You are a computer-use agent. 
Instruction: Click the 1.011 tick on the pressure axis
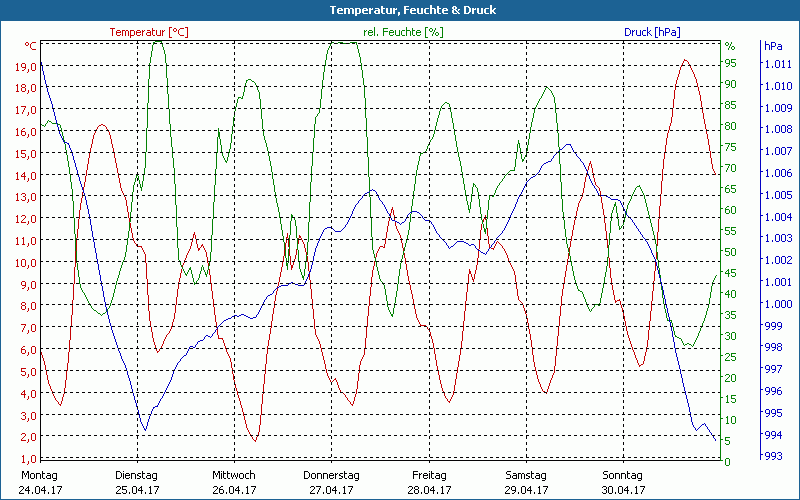[x=778, y=64]
